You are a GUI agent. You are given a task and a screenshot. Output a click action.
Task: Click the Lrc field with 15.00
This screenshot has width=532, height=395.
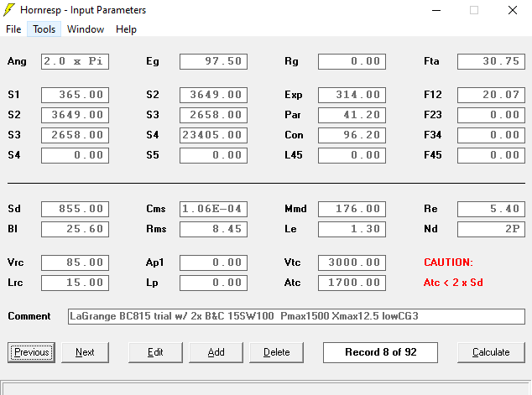pyautogui.click(x=75, y=283)
